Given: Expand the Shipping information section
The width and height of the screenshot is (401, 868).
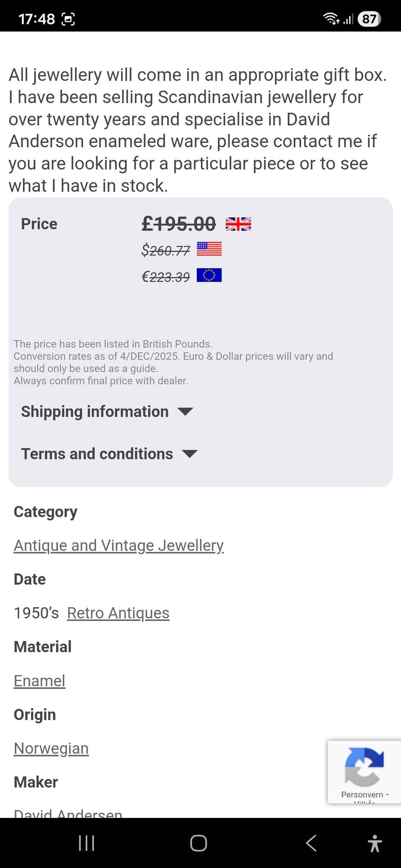Looking at the screenshot, I should [107, 412].
